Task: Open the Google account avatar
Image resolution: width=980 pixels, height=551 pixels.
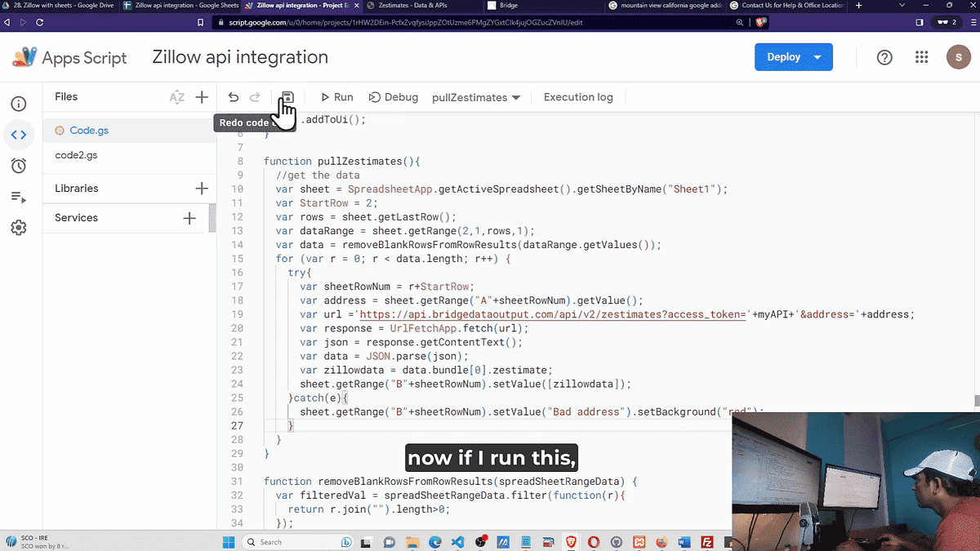Action: click(x=958, y=57)
